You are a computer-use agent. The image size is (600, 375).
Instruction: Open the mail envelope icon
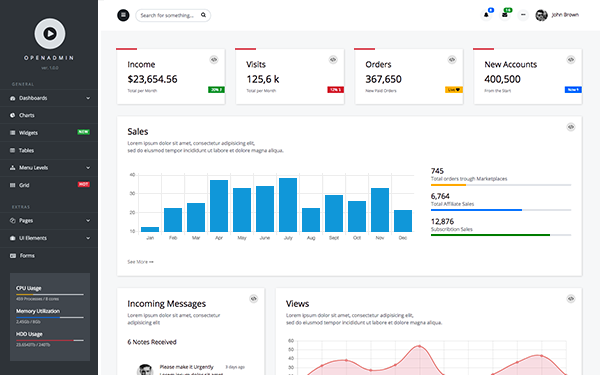click(505, 15)
